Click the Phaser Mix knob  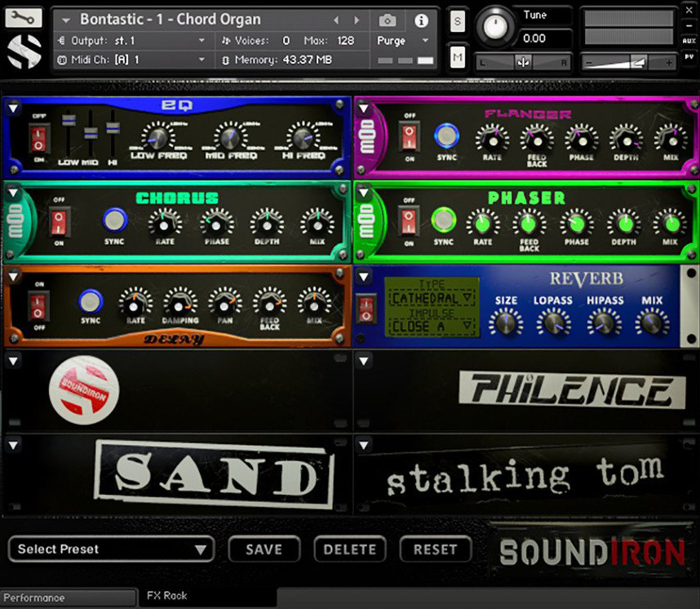[x=671, y=223]
